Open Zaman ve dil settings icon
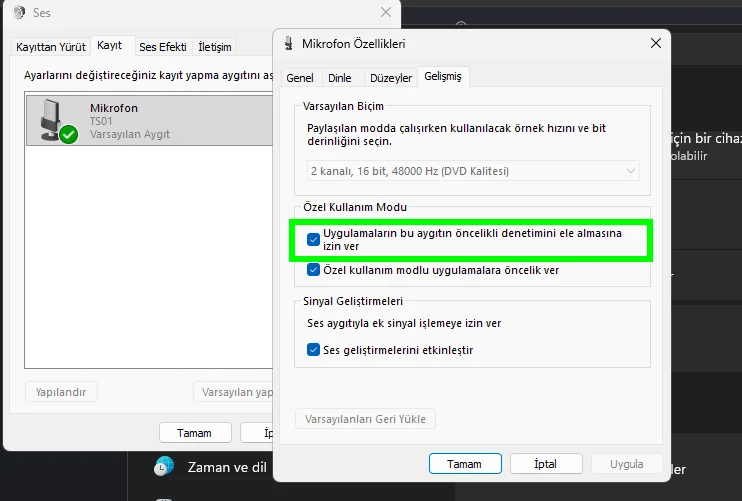Screen dimensions: 742x501 coord(164,467)
